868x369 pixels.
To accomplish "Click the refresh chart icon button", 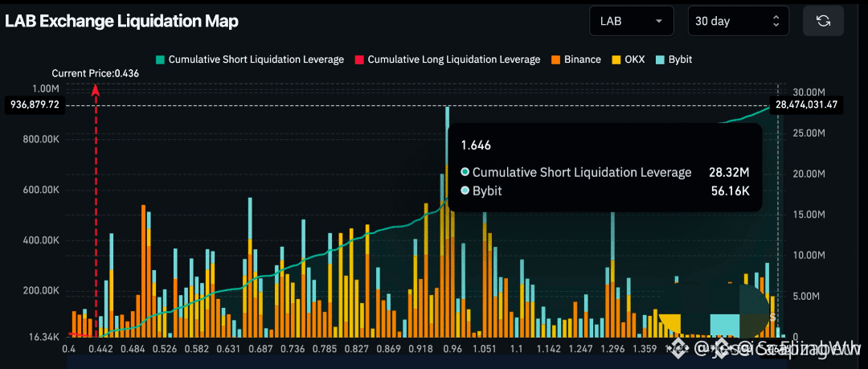I will tap(823, 21).
